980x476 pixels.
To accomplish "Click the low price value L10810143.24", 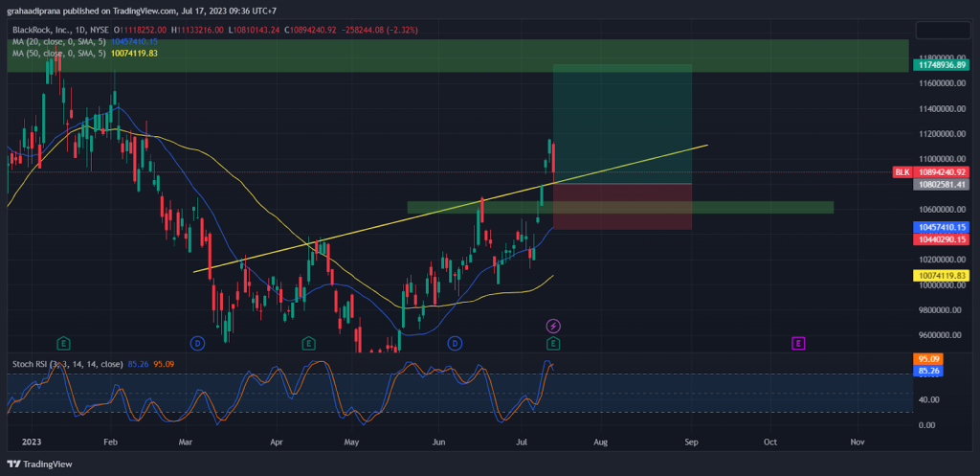I will coord(255,30).
